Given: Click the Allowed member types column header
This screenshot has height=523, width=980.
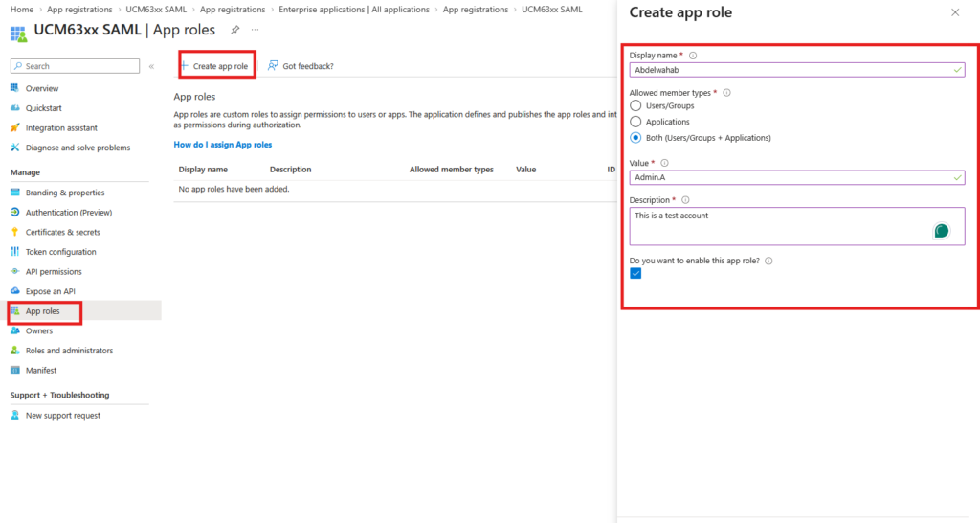Looking at the screenshot, I should (452, 170).
